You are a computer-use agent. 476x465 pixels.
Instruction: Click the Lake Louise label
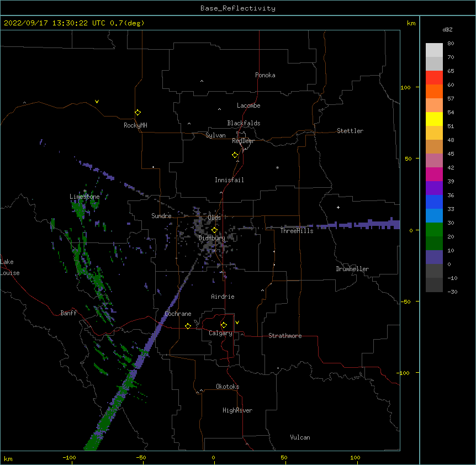tap(9, 267)
